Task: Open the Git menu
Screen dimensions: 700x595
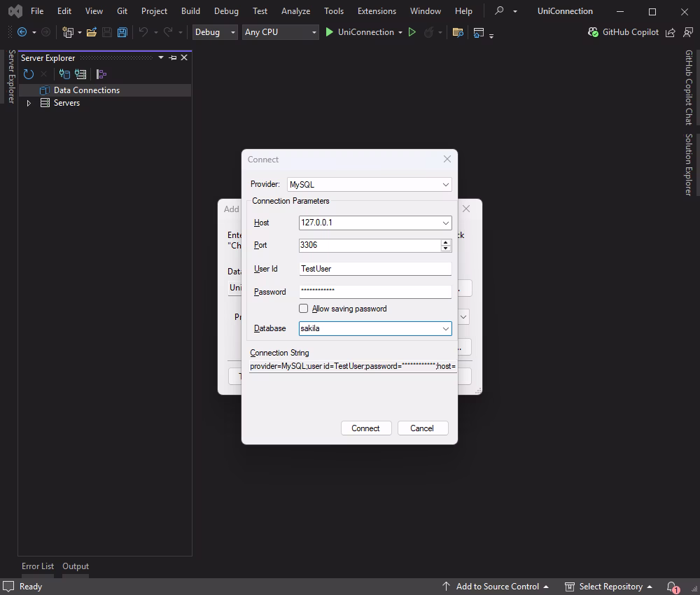Action: pos(122,10)
